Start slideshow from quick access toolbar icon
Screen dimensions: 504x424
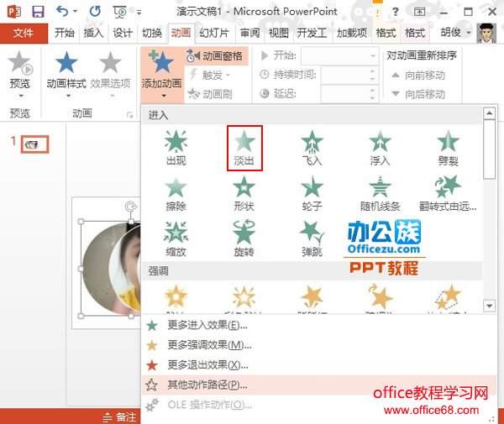(119, 13)
